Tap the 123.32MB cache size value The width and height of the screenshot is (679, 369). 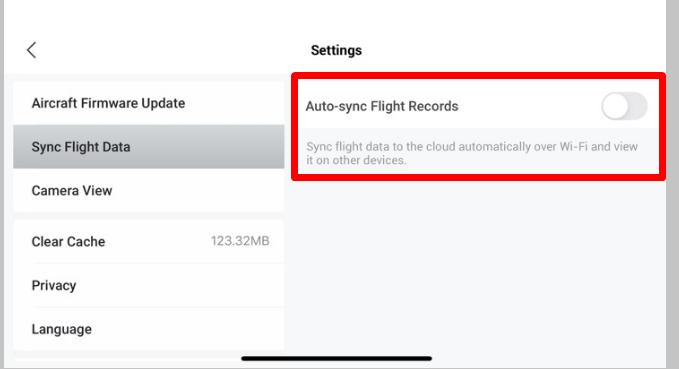pos(240,241)
